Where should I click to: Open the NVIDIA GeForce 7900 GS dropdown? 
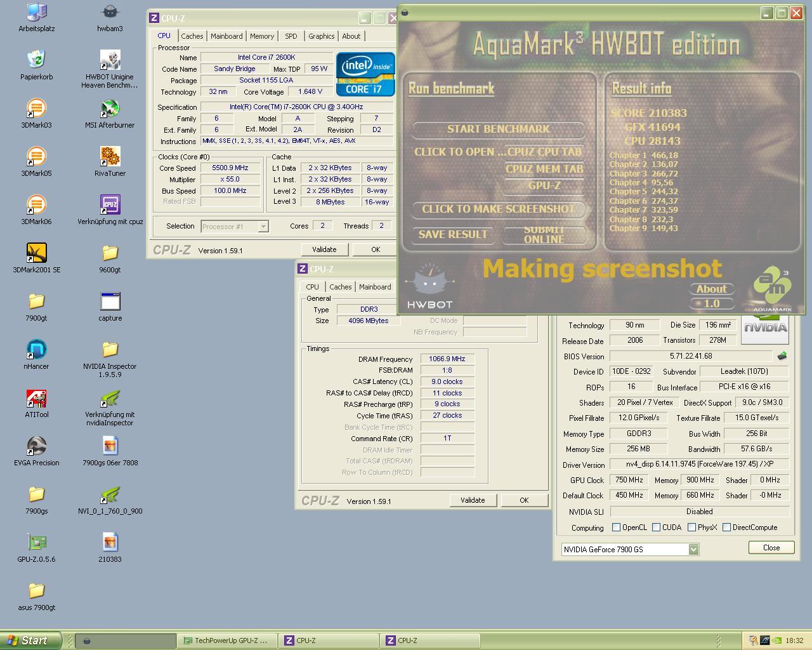(x=630, y=549)
